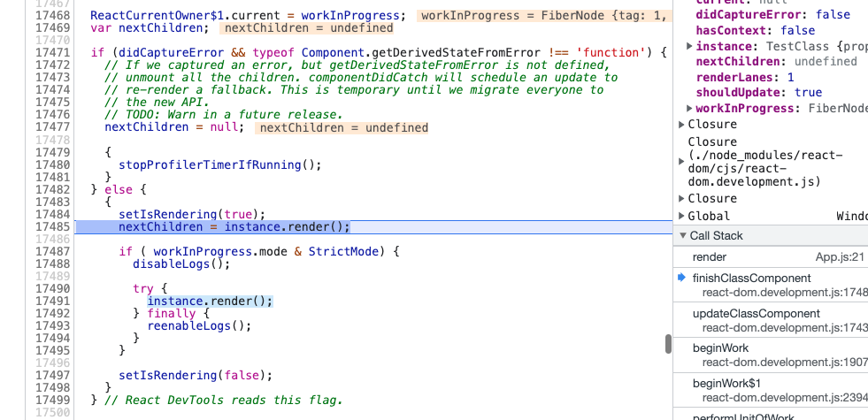Click the didCaptureError scope variable
Viewport: 868px width, 420px height.
(772, 15)
